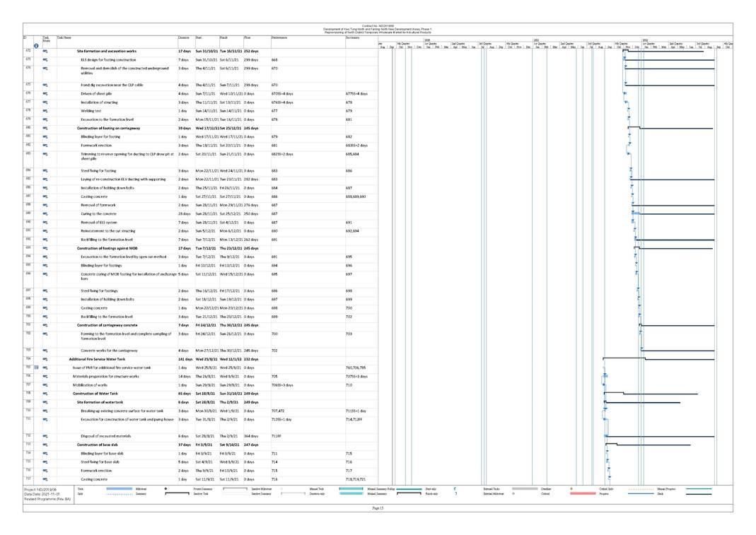Click the Milestone diamond symbol in the legend
This screenshot has height=535, width=756.
pos(165,489)
